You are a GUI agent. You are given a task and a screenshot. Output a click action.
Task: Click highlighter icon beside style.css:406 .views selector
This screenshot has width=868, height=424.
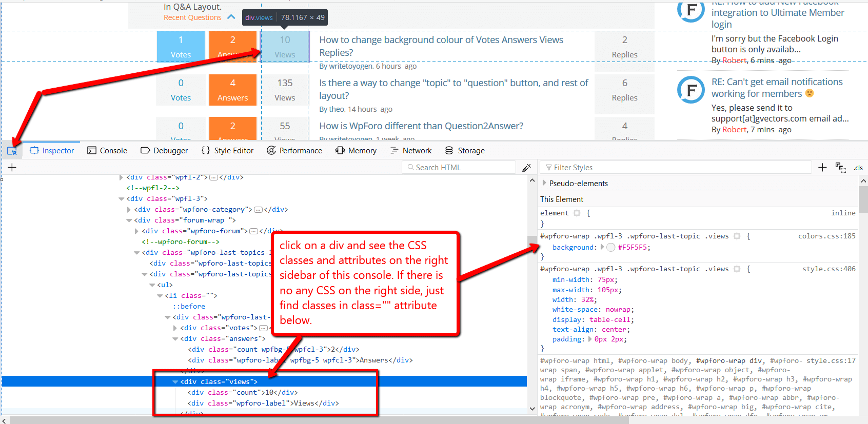(x=737, y=269)
